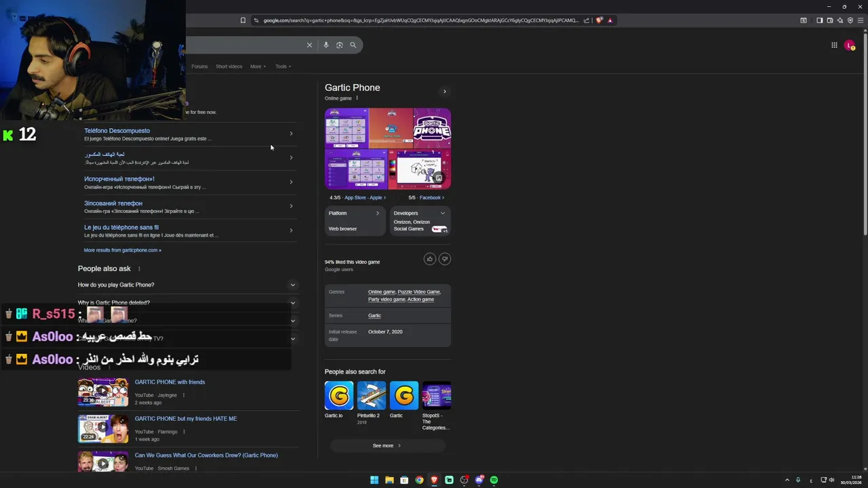Open the taskbar clock showing 11:28

(x=851, y=480)
